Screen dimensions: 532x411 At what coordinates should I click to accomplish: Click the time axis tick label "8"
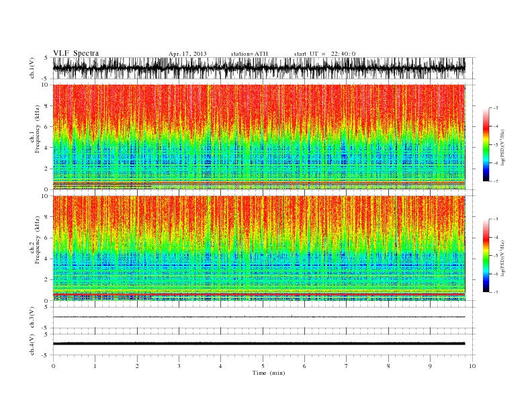click(x=388, y=366)
